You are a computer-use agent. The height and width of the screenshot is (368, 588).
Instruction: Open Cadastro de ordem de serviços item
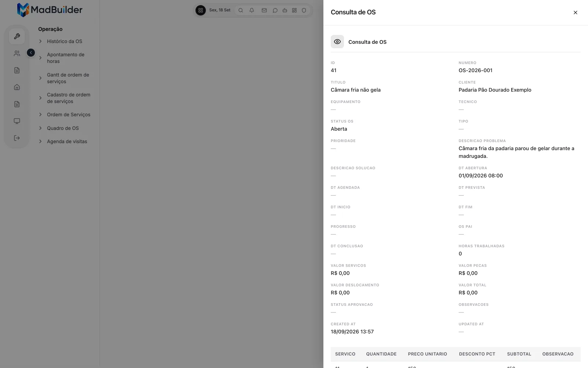69,98
